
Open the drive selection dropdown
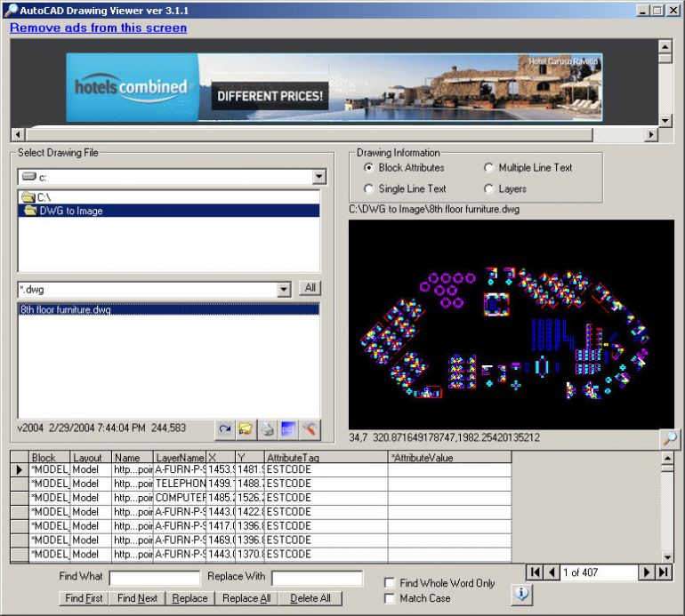click(x=318, y=177)
